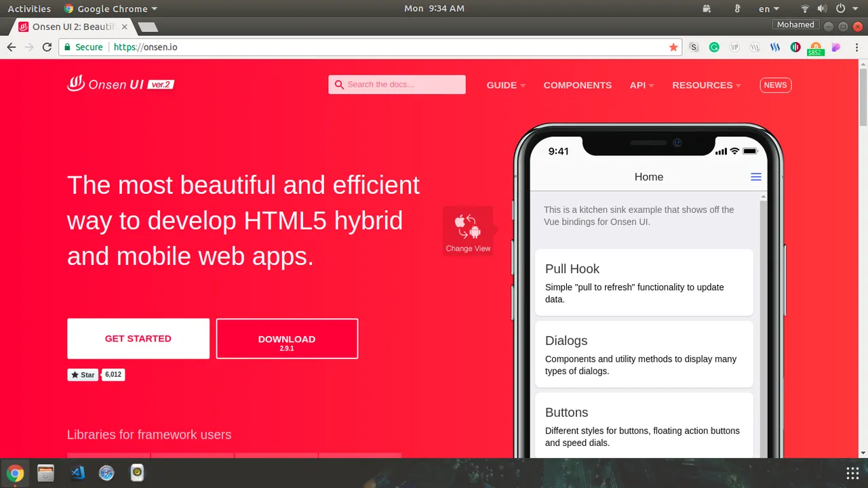Click Chrome icon in the dock
868x488 pixels.
coord(15,472)
